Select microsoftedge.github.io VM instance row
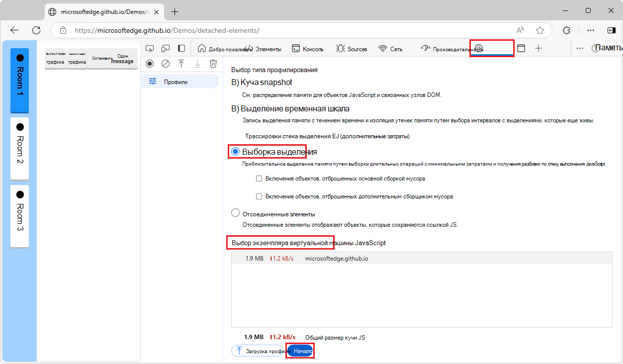Image resolution: width=623 pixels, height=364 pixels. pyautogui.click(x=422, y=259)
